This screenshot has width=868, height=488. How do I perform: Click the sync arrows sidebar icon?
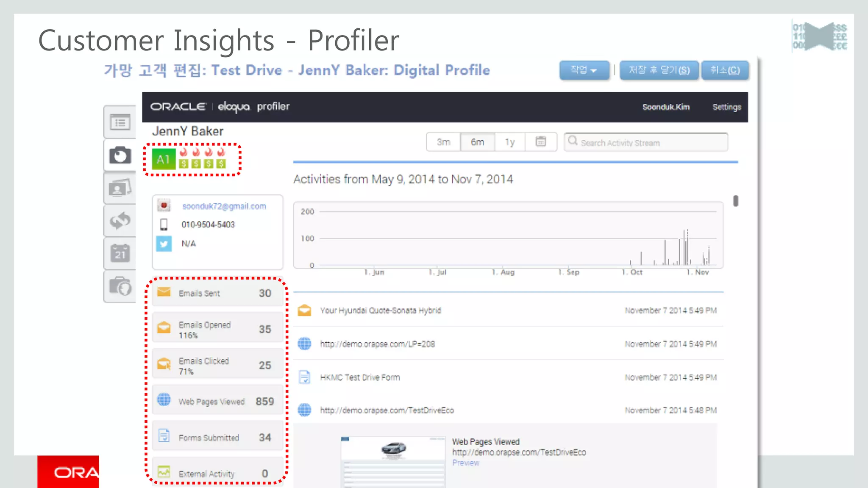[120, 221]
